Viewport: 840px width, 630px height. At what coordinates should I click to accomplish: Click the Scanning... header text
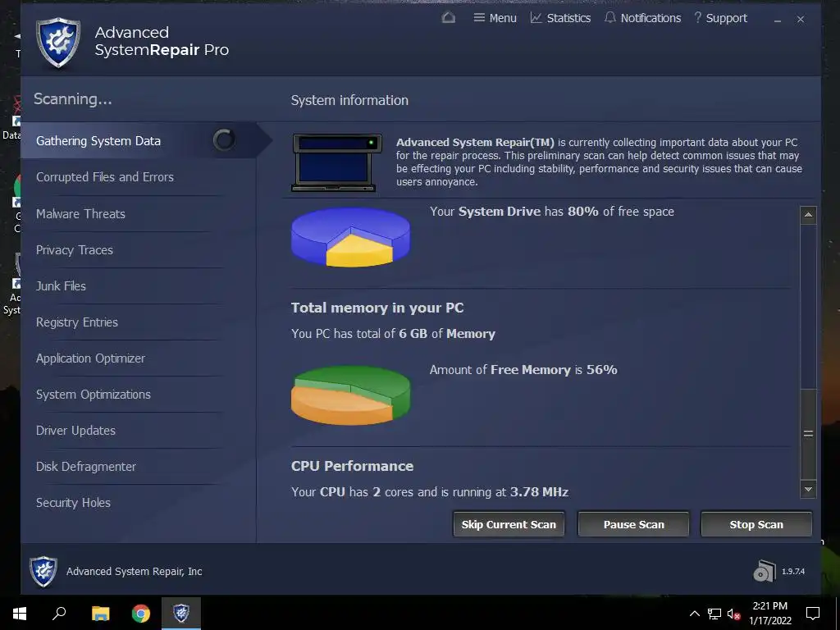[73, 99]
